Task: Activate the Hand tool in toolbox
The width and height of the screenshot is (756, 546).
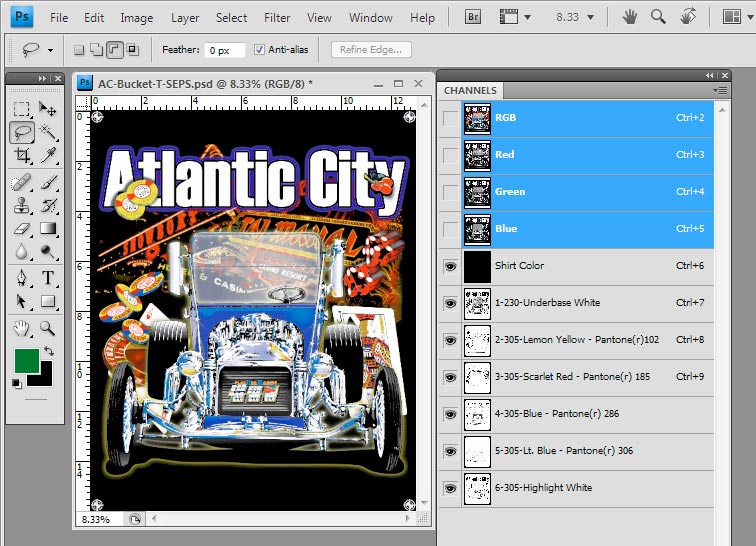Action: point(22,327)
